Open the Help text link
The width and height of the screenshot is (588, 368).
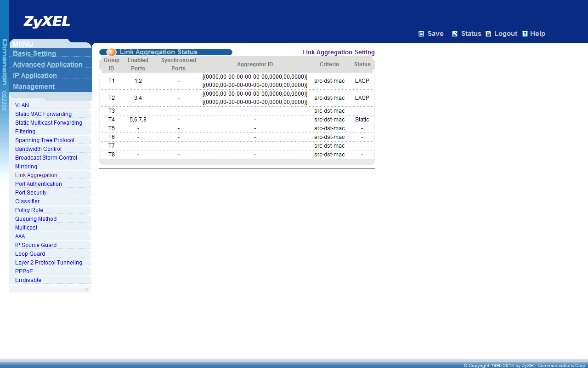point(537,34)
